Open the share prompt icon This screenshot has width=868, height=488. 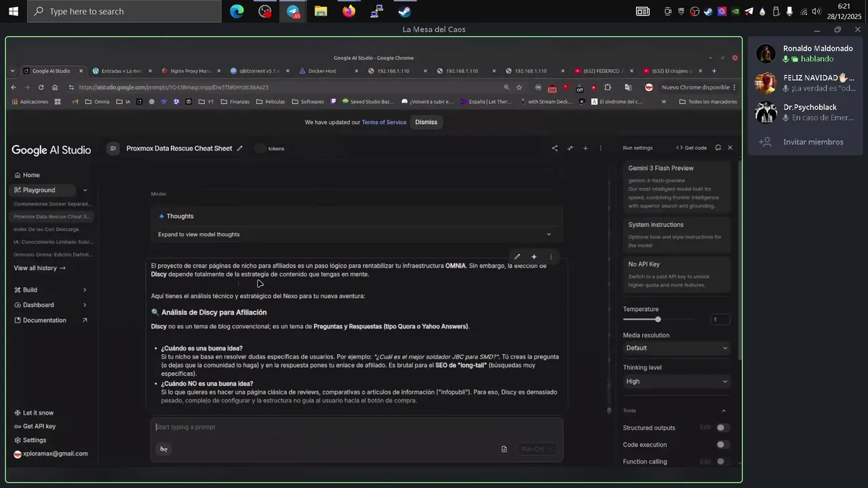point(555,148)
